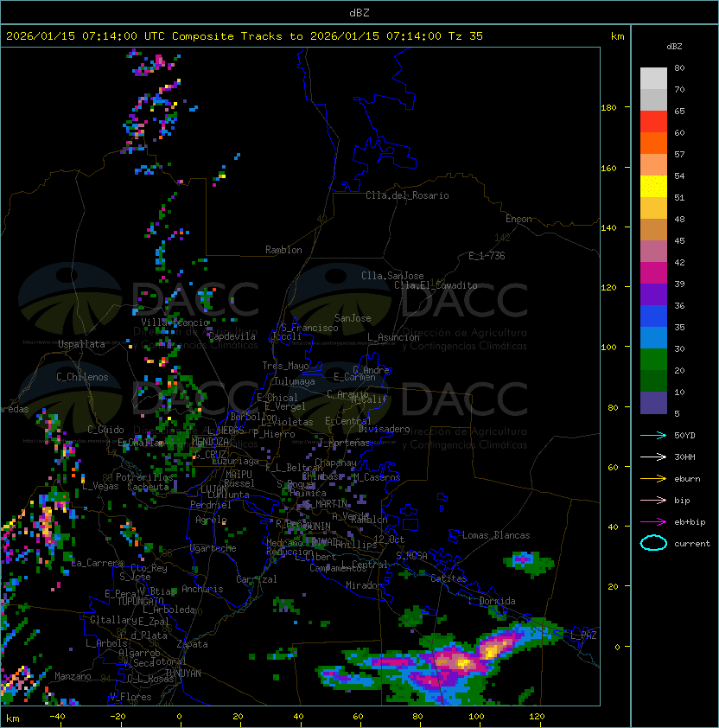This screenshot has height=728, width=719.
Task: Click the cyan 'current' ellipse icon
Action: (x=653, y=543)
